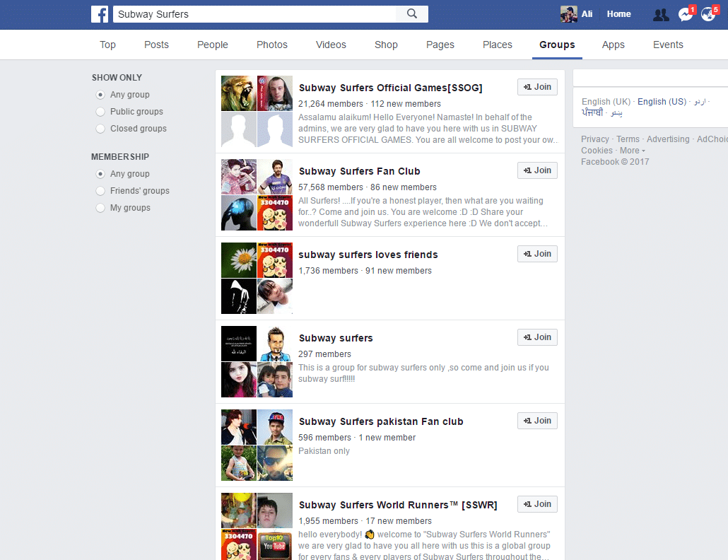Open Subway Surfers Official Games[SSOG] title
728x560 pixels.
[390, 88]
